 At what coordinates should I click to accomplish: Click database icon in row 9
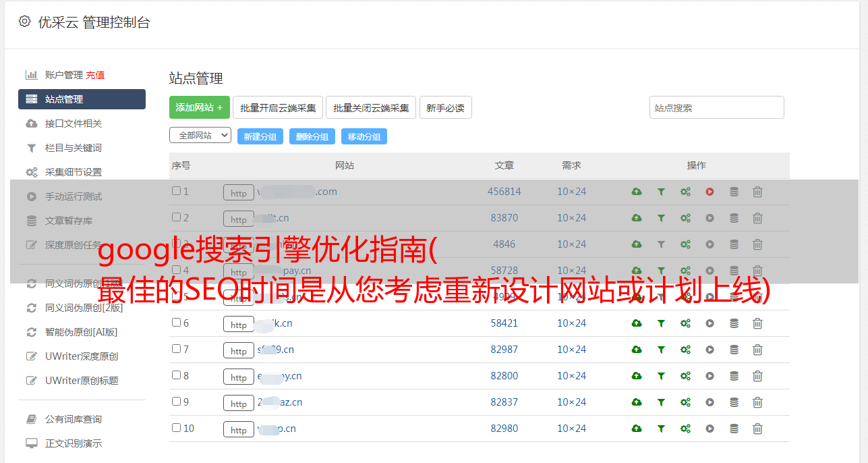(x=734, y=402)
